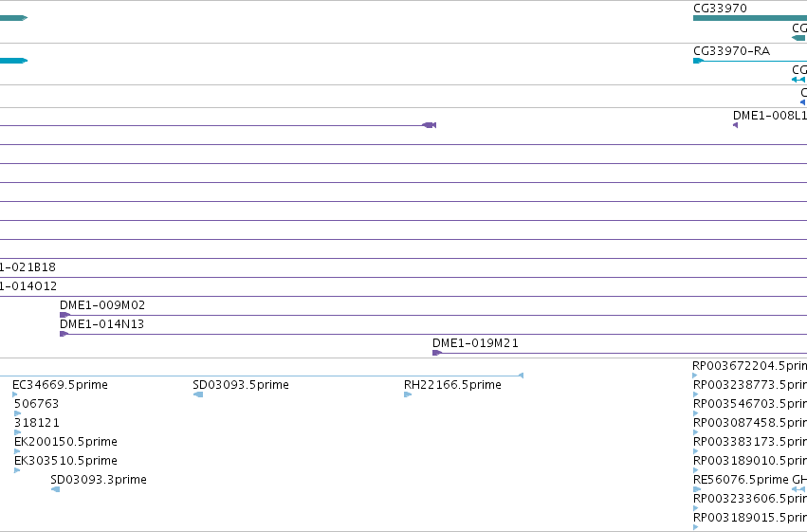The width and height of the screenshot is (807, 532).
Task: Open the RE56076.5prime label
Action: coord(741,480)
